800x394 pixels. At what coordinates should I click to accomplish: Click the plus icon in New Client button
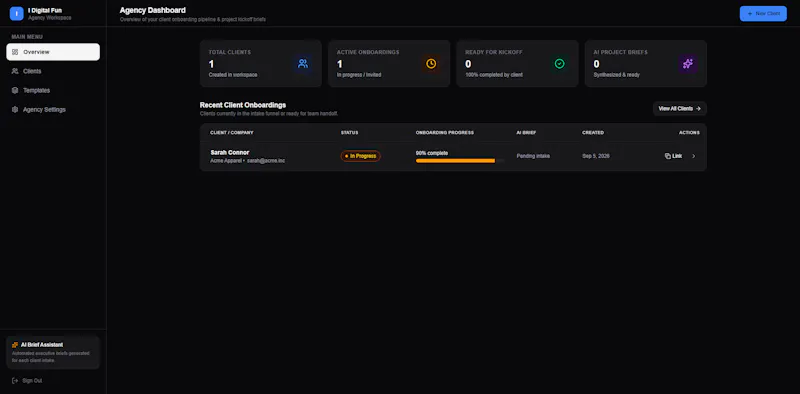[x=750, y=14]
